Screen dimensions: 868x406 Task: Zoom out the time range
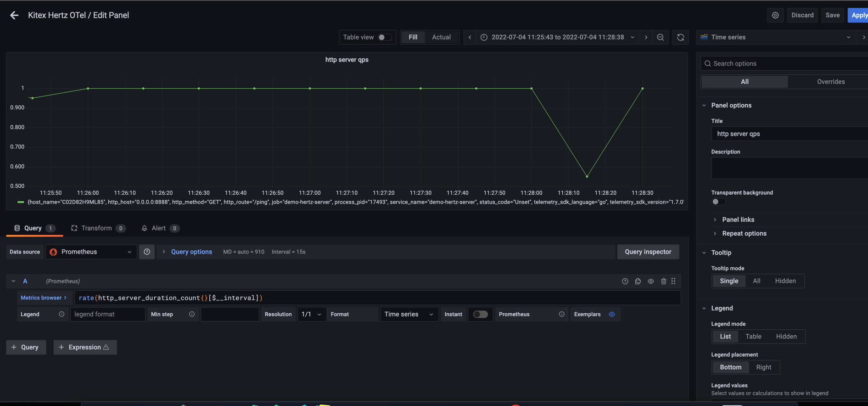pyautogui.click(x=661, y=37)
